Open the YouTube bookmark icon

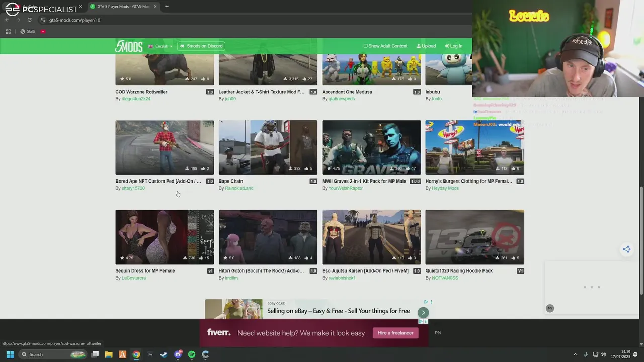[43, 31]
